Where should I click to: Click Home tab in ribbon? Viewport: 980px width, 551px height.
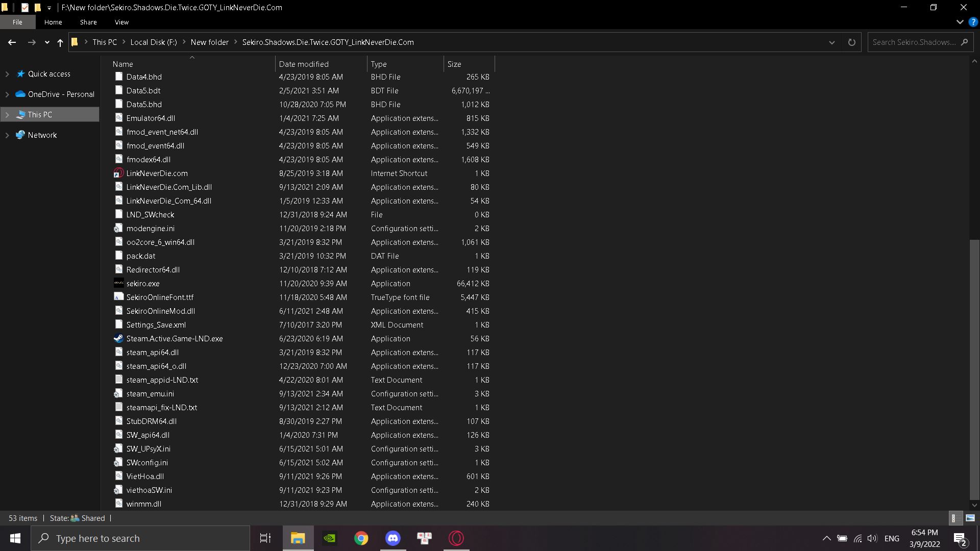pos(53,22)
